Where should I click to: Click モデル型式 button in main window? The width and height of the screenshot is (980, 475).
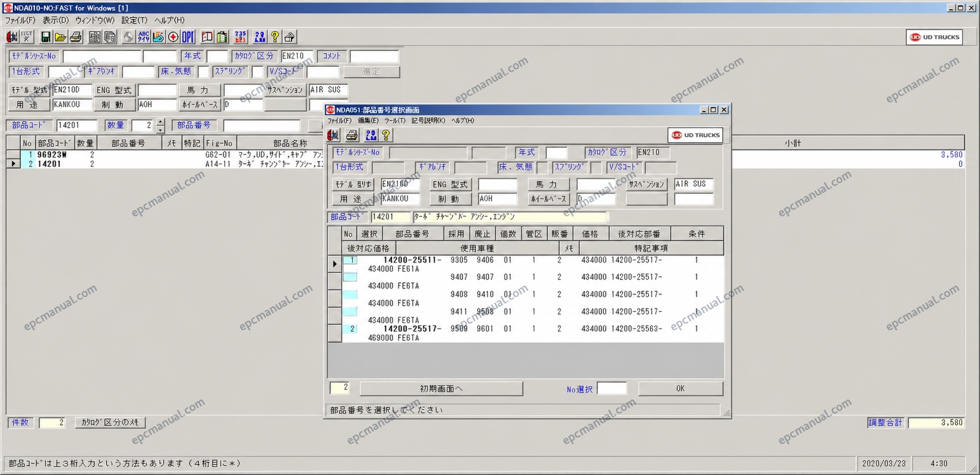[29, 90]
